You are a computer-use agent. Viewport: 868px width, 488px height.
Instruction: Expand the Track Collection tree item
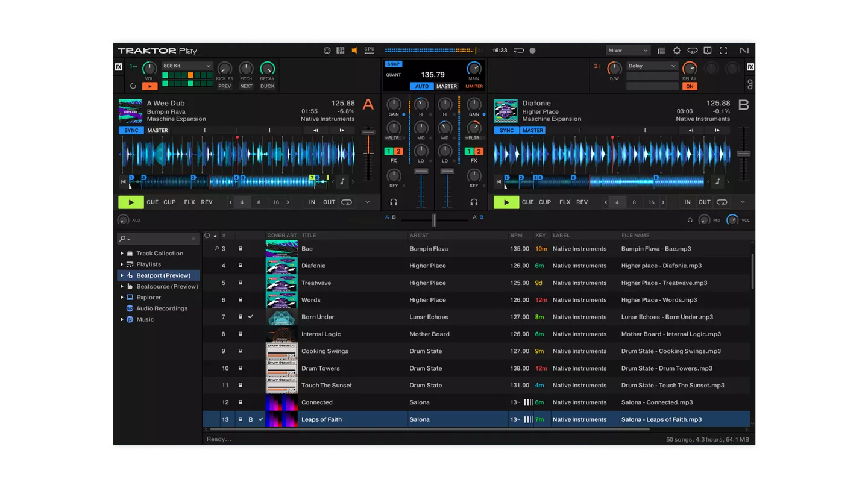click(x=122, y=254)
